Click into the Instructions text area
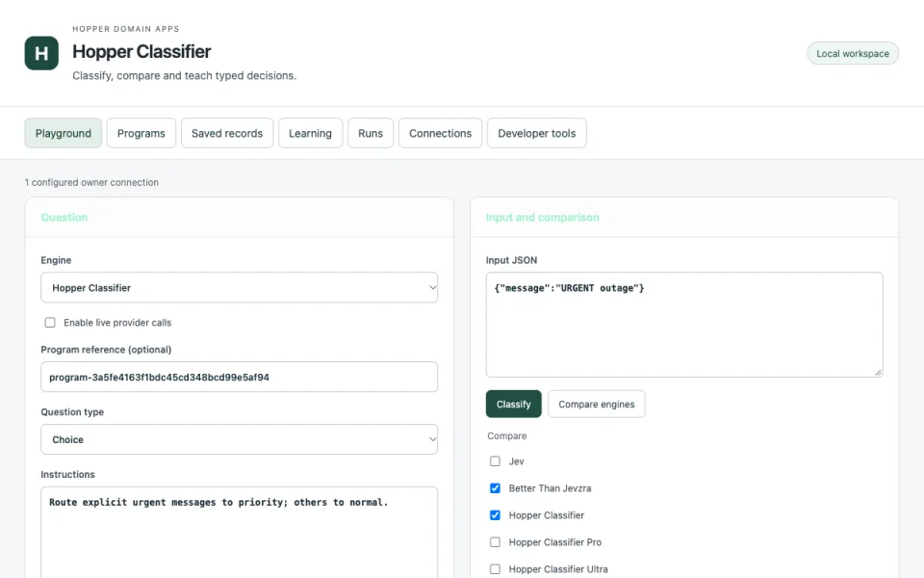The image size is (924, 578). pos(240,533)
